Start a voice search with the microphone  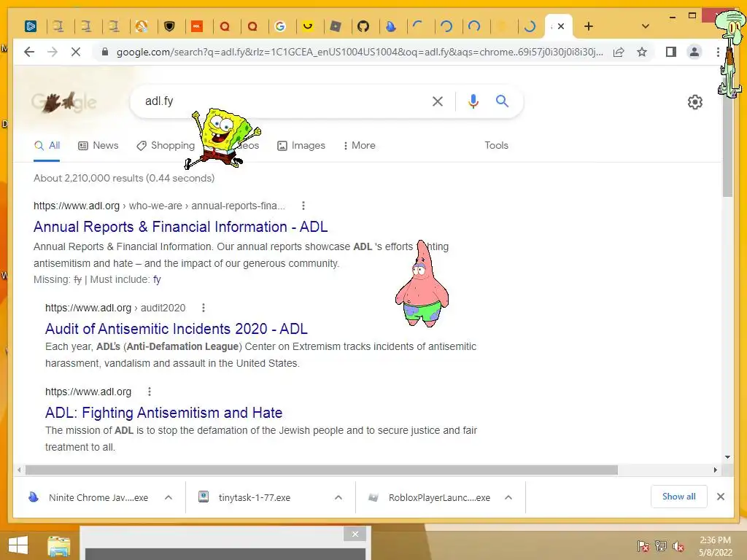pos(473,101)
